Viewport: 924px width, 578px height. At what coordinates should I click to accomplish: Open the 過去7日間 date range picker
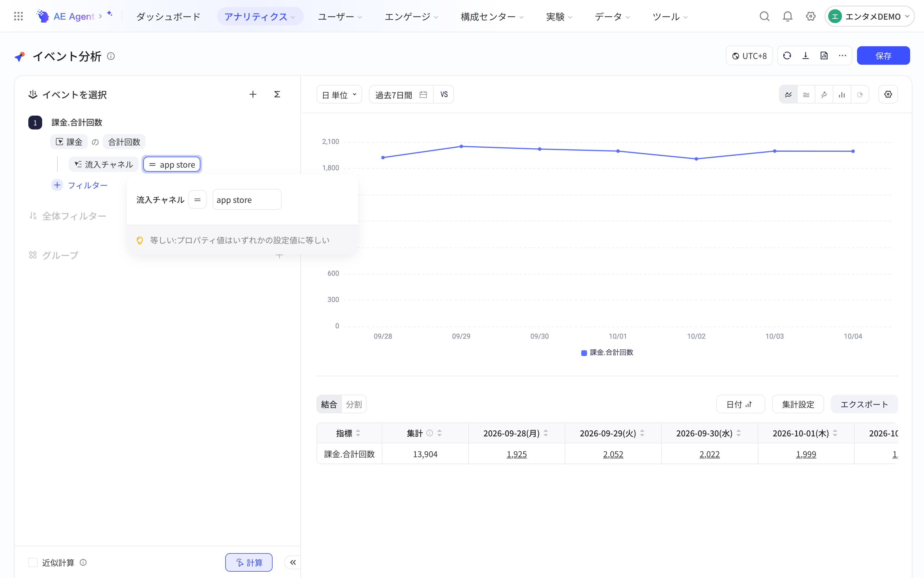(401, 95)
